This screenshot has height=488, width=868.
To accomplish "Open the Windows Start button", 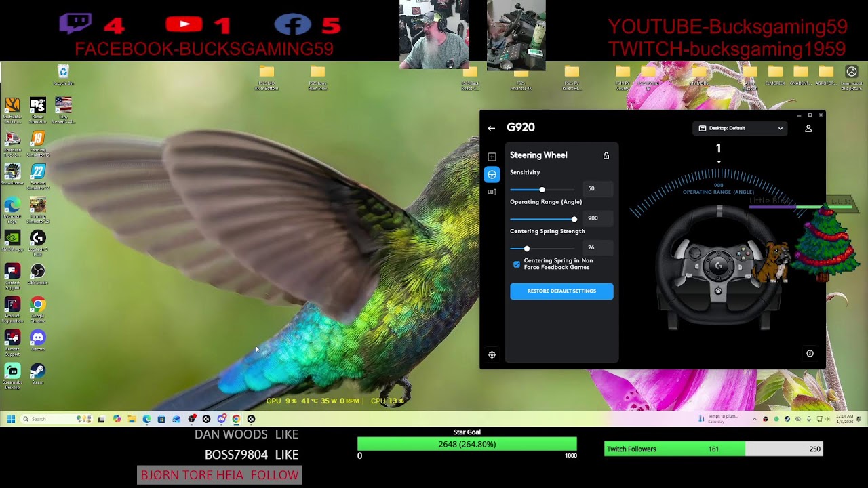I will tap(11, 419).
